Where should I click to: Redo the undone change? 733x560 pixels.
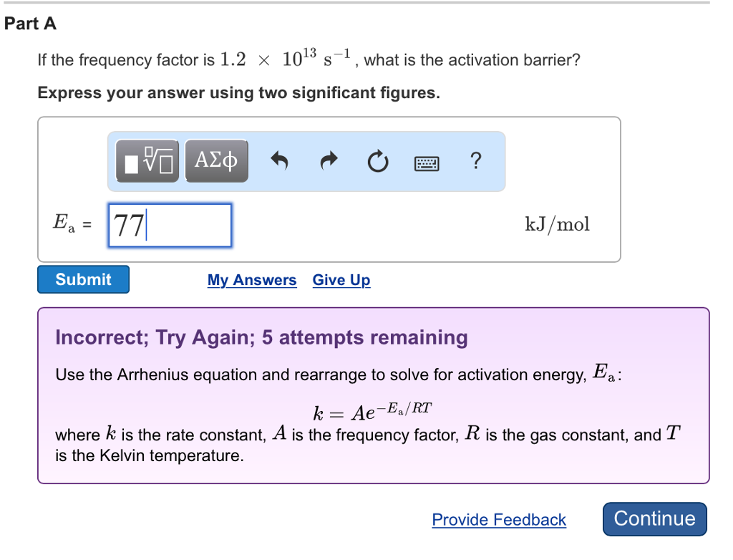click(329, 162)
